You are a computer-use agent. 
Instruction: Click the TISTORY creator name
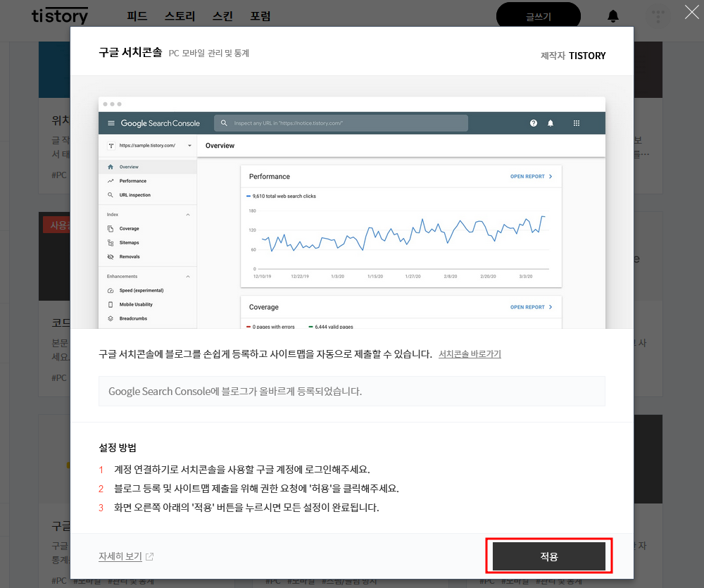tap(587, 56)
